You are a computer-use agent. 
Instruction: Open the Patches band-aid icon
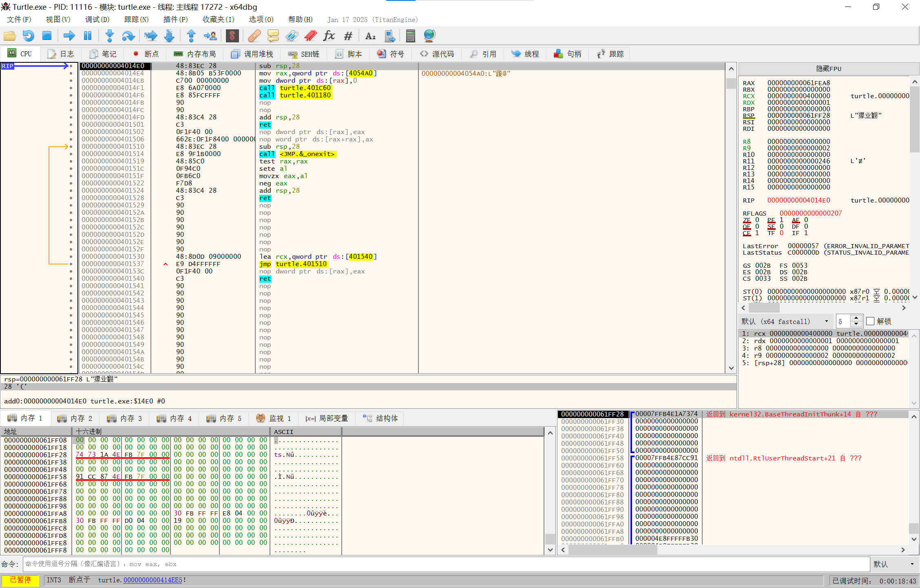(x=254, y=36)
